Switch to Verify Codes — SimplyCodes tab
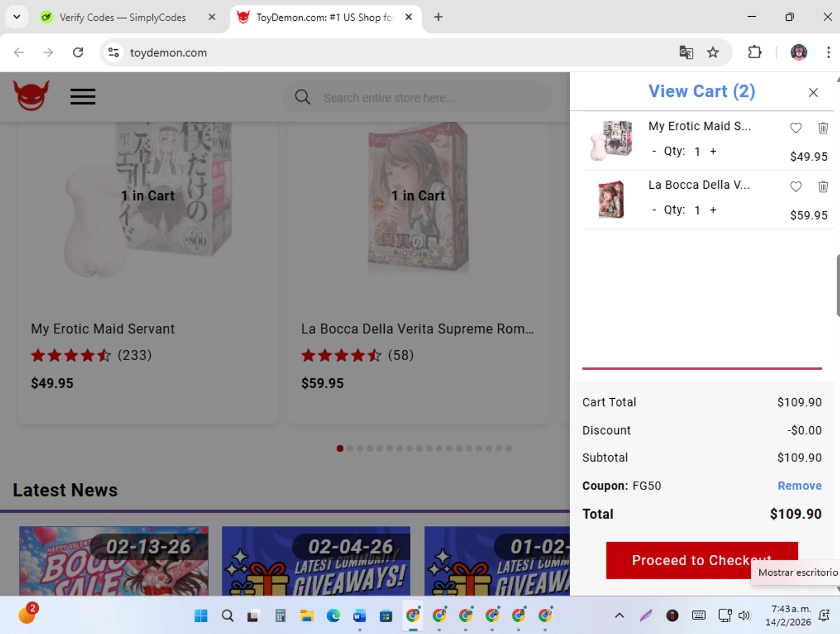The width and height of the screenshot is (840, 634). click(x=123, y=17)
